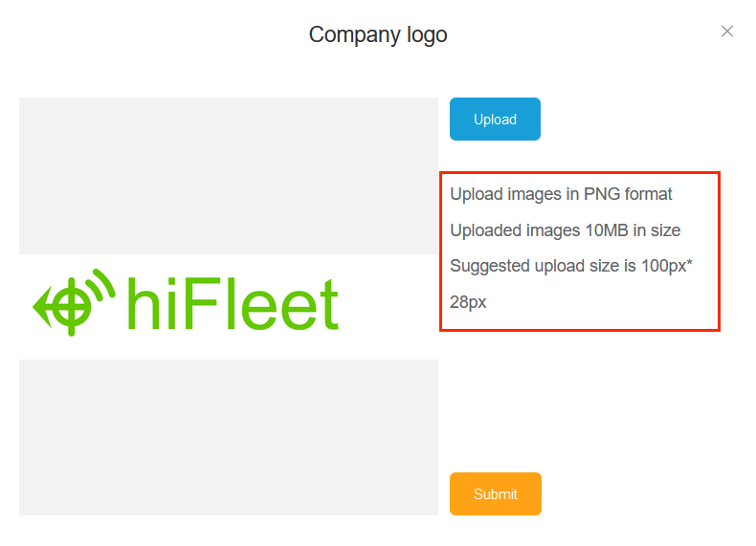Select the lower gray preview area

click(229, 437)
